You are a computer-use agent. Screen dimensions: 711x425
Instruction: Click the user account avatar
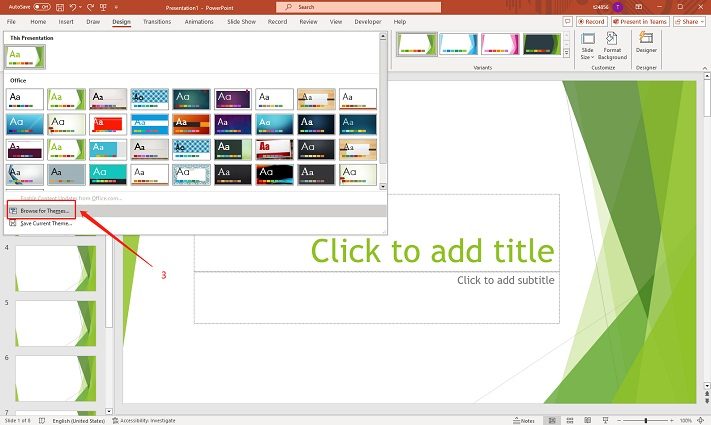pos(618,7)
